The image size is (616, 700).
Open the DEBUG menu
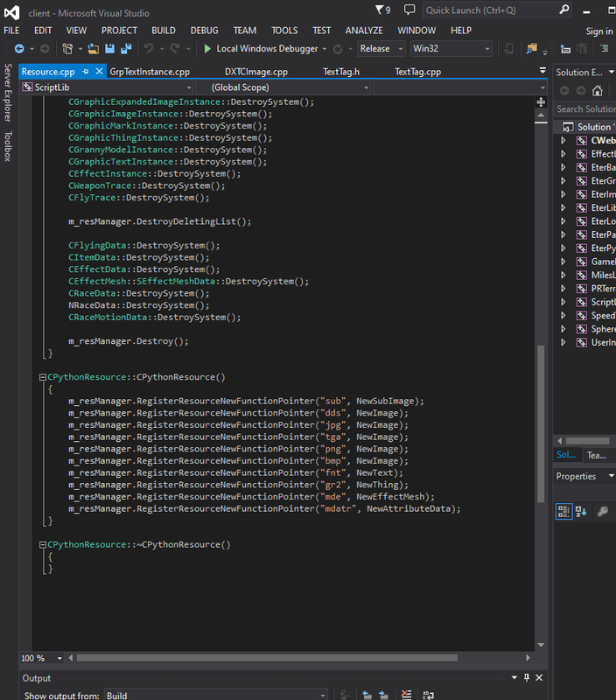(x=204, y=31)
